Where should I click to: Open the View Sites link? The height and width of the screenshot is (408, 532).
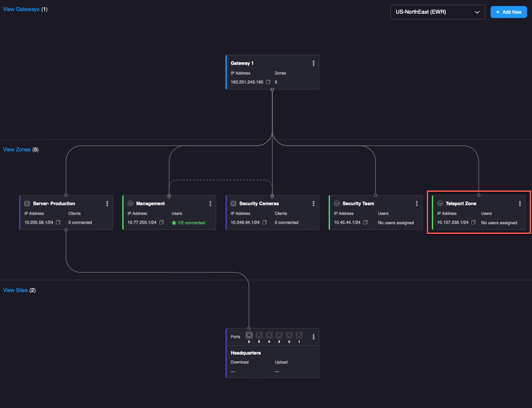15,290
